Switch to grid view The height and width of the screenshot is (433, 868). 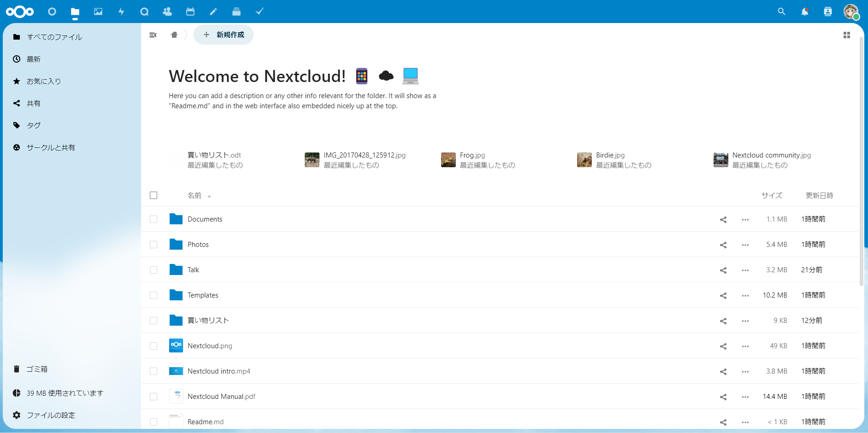pos(847,35)
